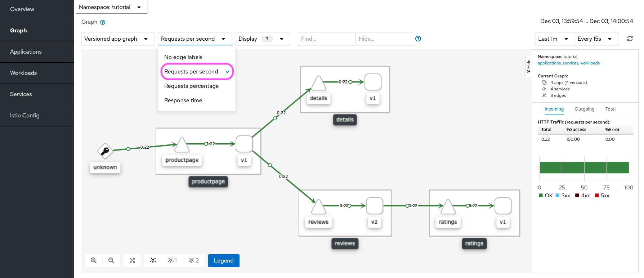Viewport: 644px width, 278px height.
Task: Click the graph help question mark icon
Action: click(103, 22)
